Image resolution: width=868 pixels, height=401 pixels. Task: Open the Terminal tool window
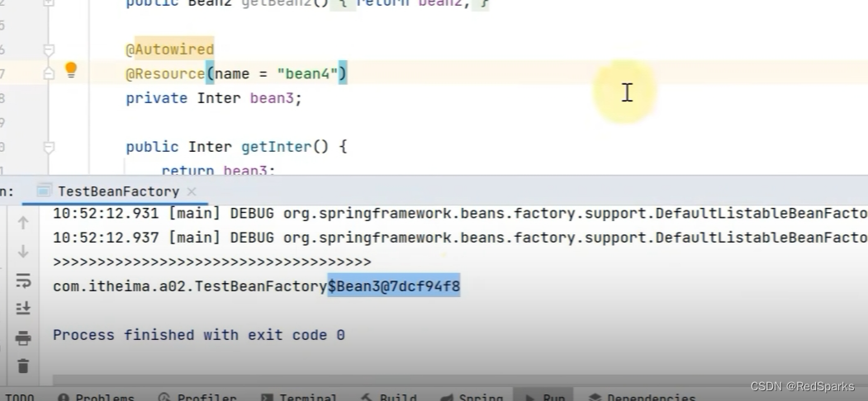click(299, 399)
